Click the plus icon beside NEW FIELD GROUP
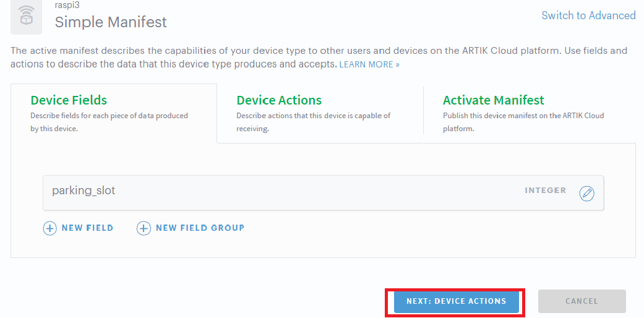Screen dimensions: 644x318 coord(144,228)
